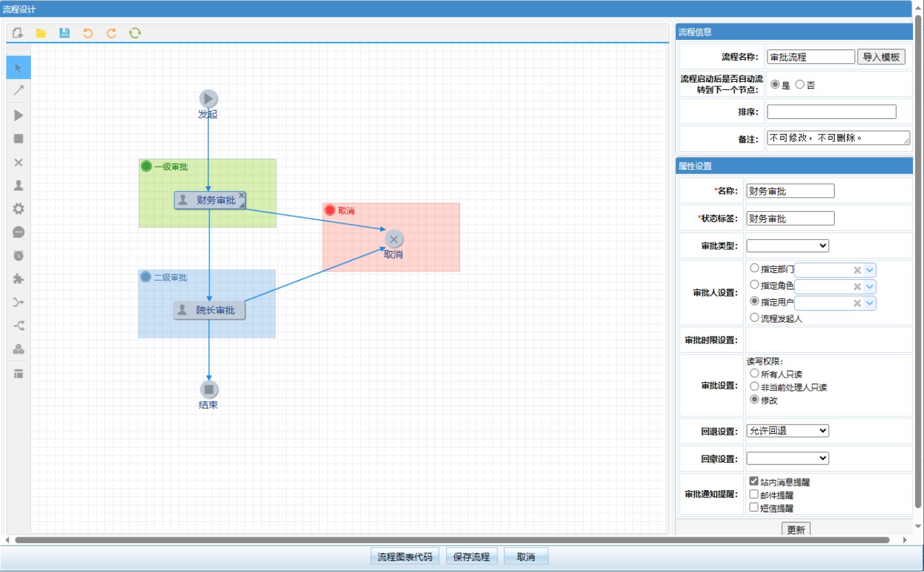Open the 回撤设置 dropdown
This screenshot has height=572, width=924.
click(x=787, y=459)
